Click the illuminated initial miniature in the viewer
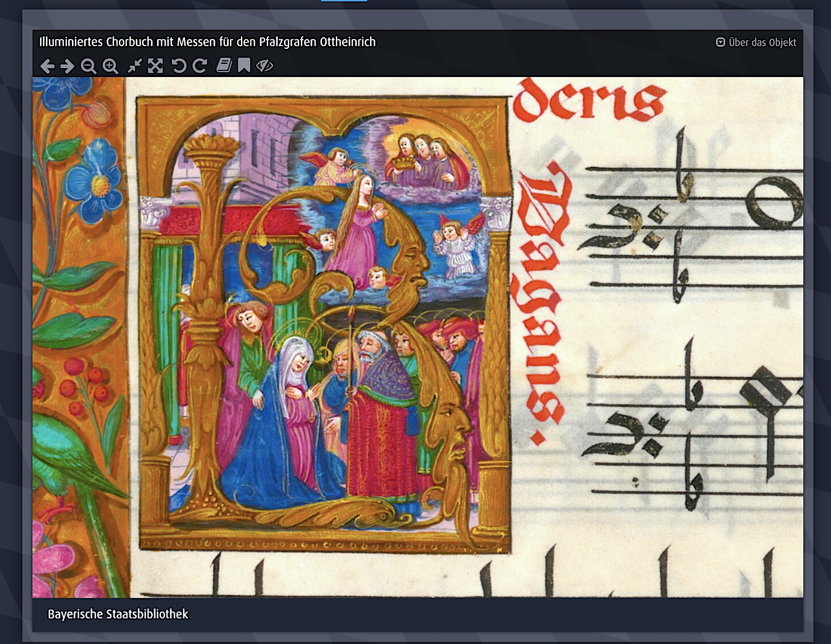 [324, 324]
